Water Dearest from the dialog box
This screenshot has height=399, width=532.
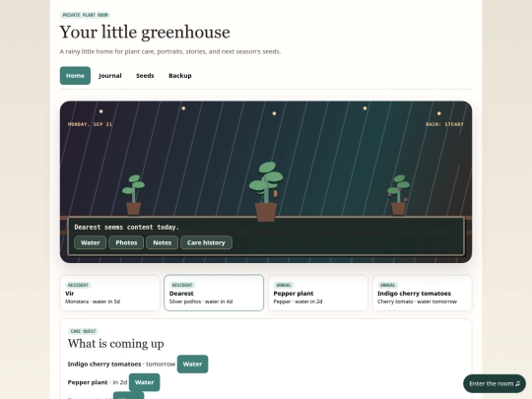[91, 242]
